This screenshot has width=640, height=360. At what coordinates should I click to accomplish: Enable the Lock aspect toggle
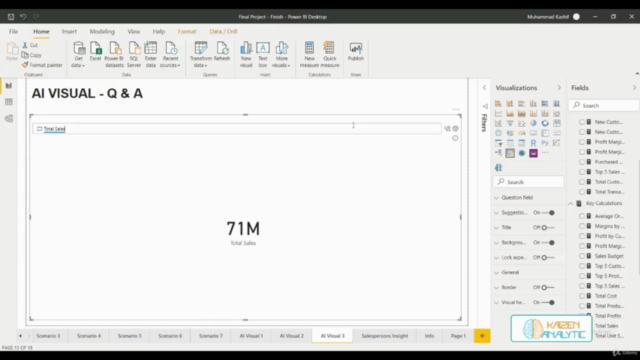tap(548, 258)
